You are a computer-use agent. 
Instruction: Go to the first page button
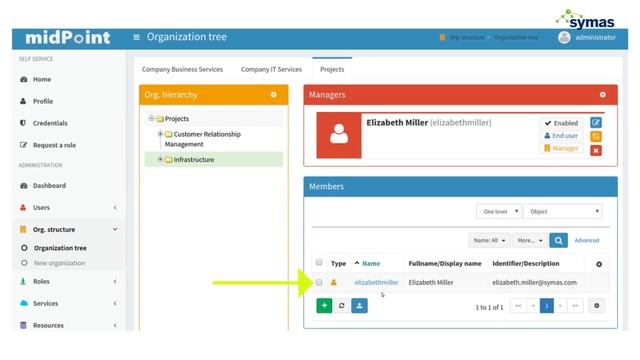518,306
